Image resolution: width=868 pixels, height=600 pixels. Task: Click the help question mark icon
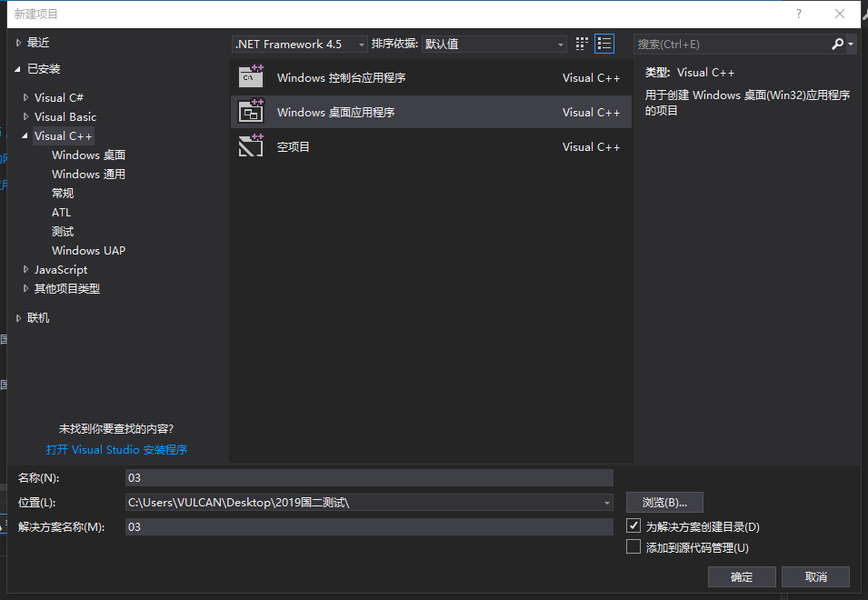point(798,14)
